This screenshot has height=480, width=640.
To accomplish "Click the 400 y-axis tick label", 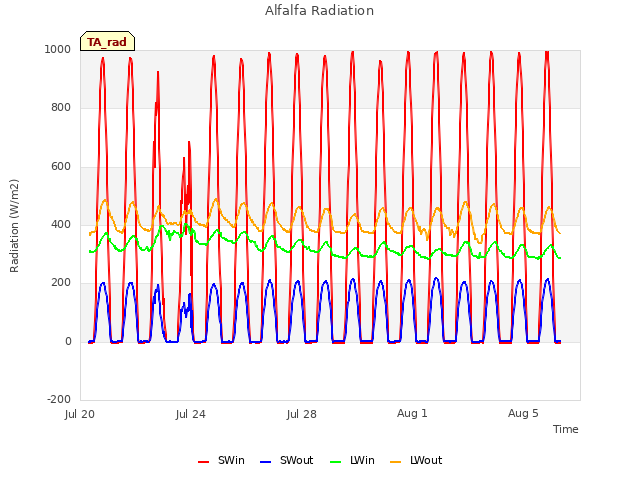I will click(x=61, y=224).
